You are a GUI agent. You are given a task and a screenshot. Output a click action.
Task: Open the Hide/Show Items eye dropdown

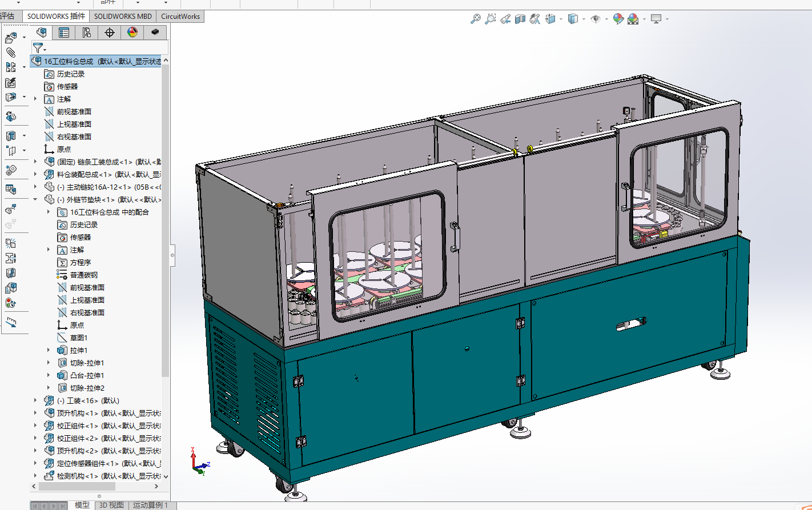tap(606, 19)
